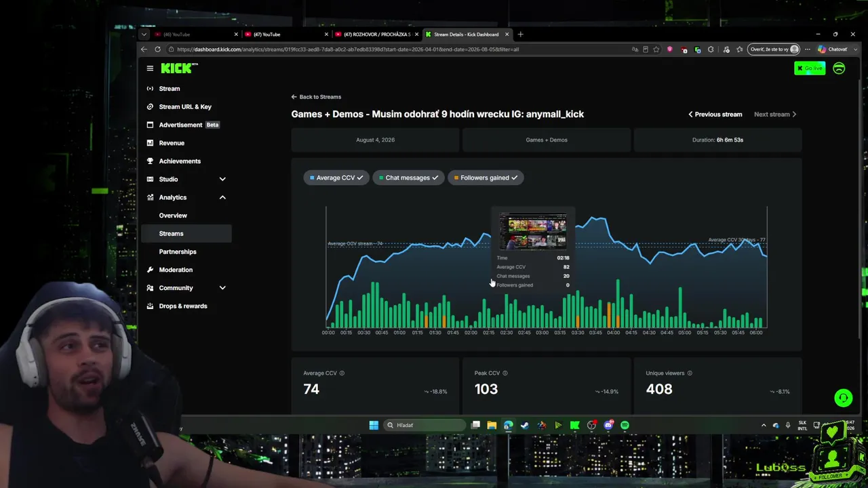This screenshot has height=488, width=868.
Task: Toggle the Followers gained chart series
Action: 486,178
